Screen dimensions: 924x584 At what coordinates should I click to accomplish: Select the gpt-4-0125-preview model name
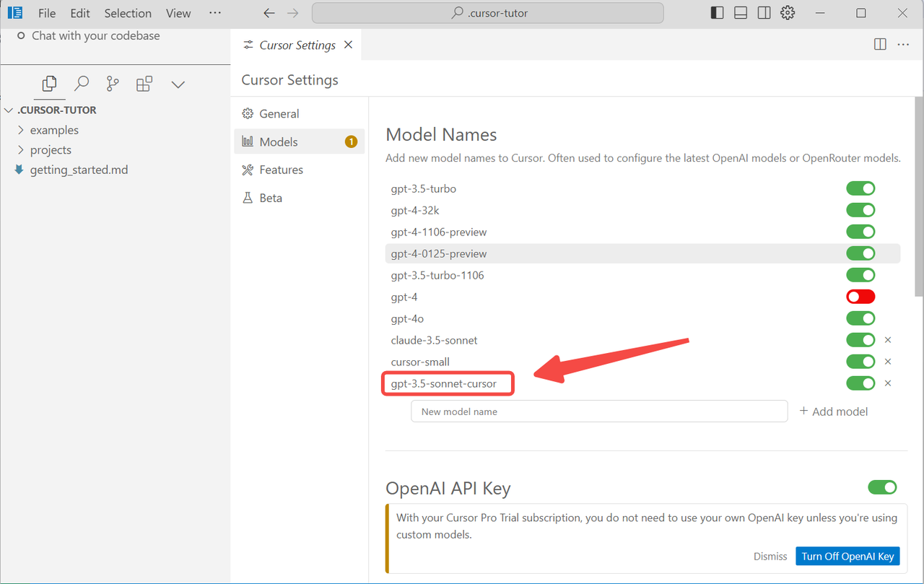tap(439, 253)
